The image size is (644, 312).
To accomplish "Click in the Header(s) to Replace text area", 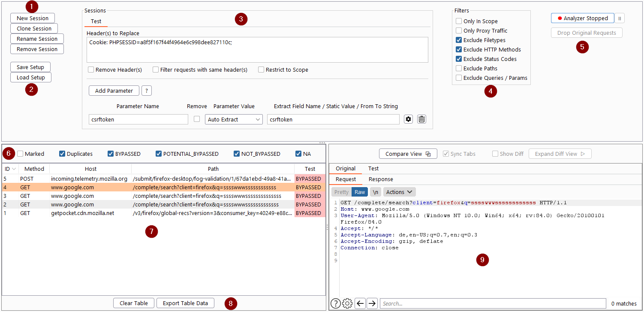I will [x=257, y=50].
